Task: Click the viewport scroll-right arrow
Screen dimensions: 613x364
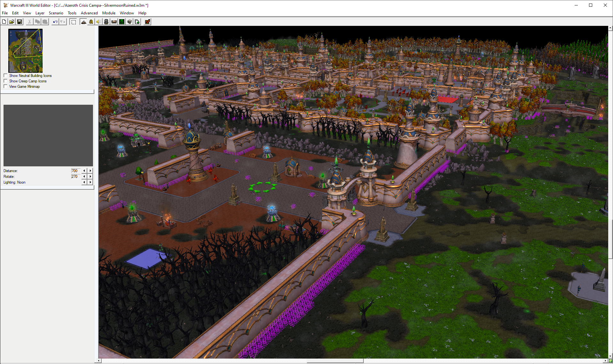Action: [606, 361]
